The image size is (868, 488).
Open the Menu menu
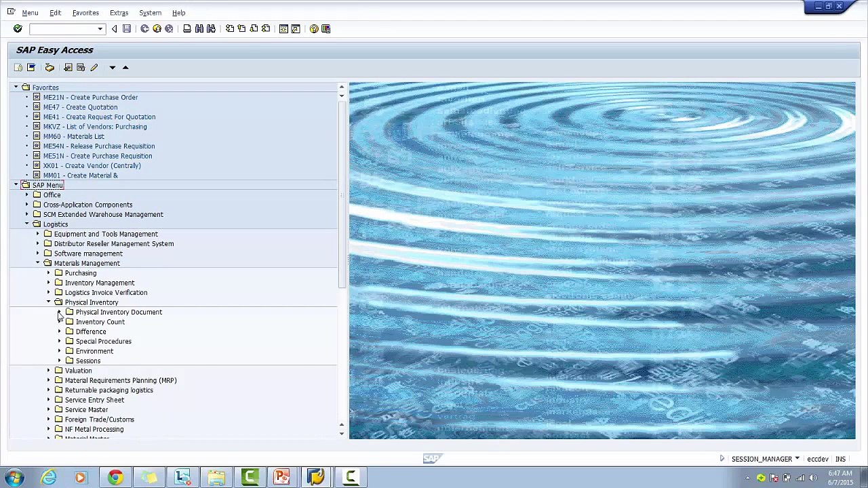pos(30,13)
